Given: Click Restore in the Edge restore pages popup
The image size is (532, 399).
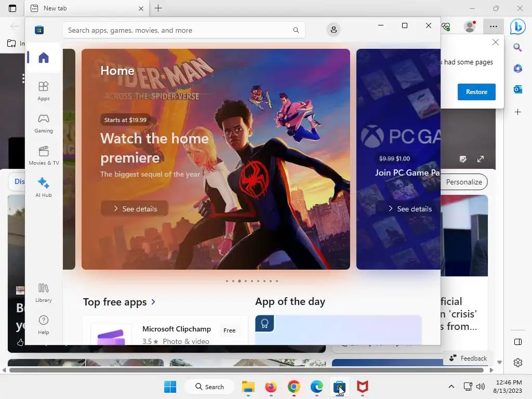Looking at the screenshot, I should [476, 91].
